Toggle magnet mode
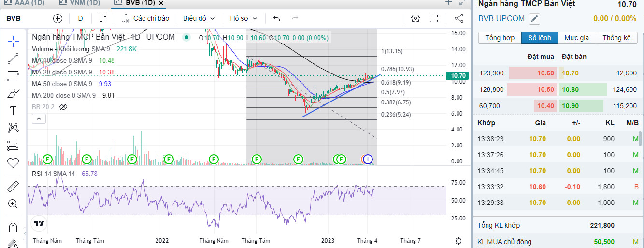This screenshot has height=248, width=644. pos(13,227)
